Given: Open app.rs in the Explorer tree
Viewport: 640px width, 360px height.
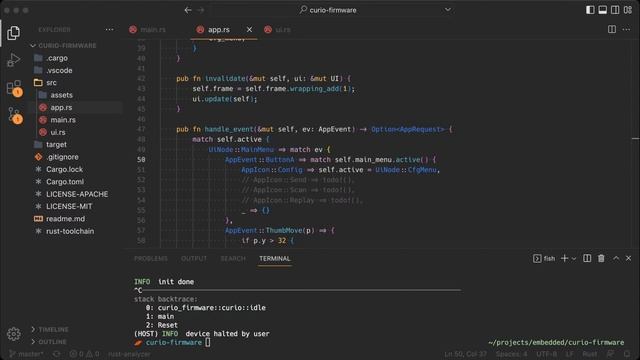Looking at the screenshot, I should (x=61, y=107).
